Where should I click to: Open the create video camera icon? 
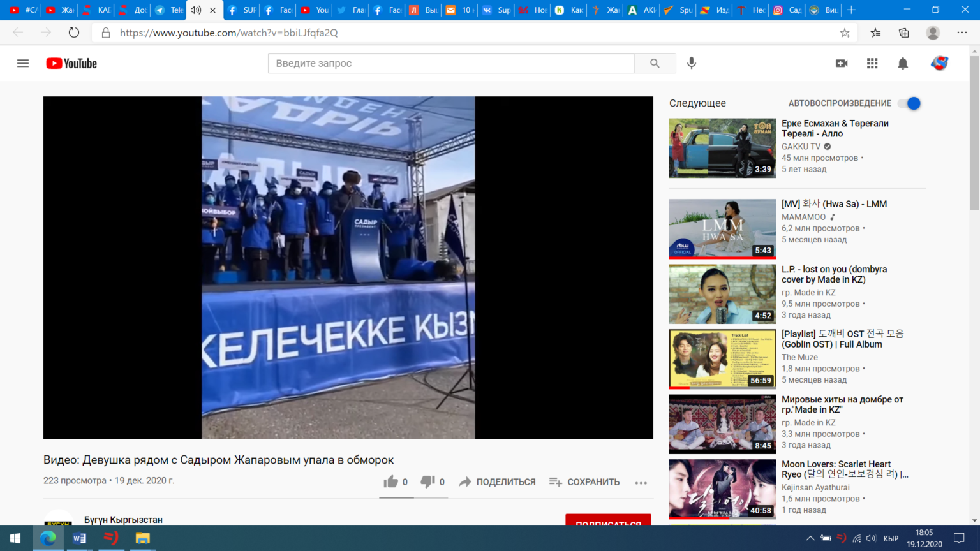[x=842, y=63]
